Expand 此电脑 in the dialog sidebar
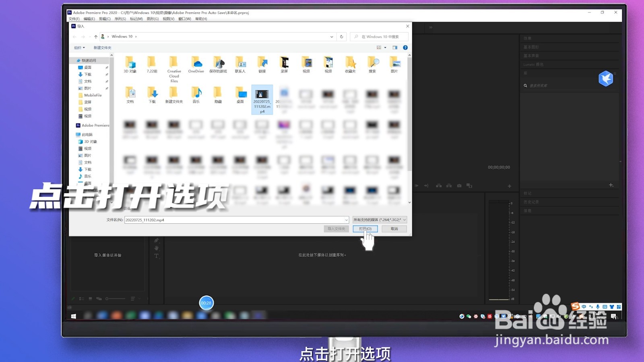Image resolution: width=644 pixels, height=362 pixels. click(x=78, y=134)
